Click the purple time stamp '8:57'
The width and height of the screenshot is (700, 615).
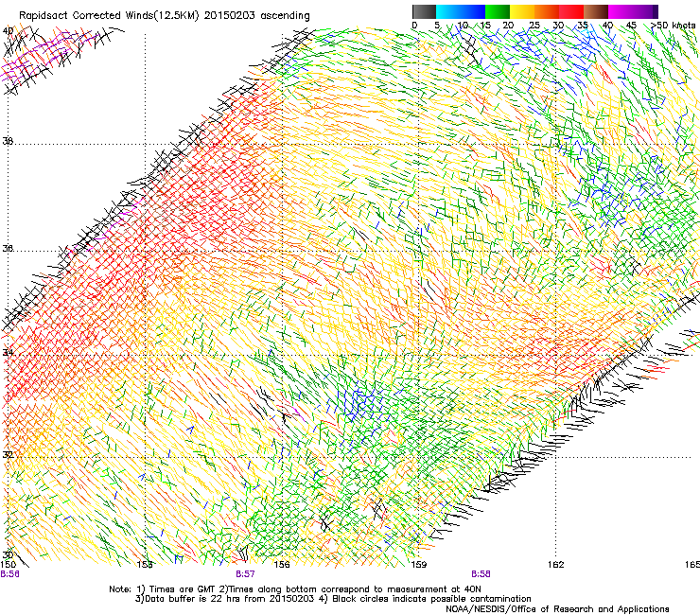click(246, 574)
